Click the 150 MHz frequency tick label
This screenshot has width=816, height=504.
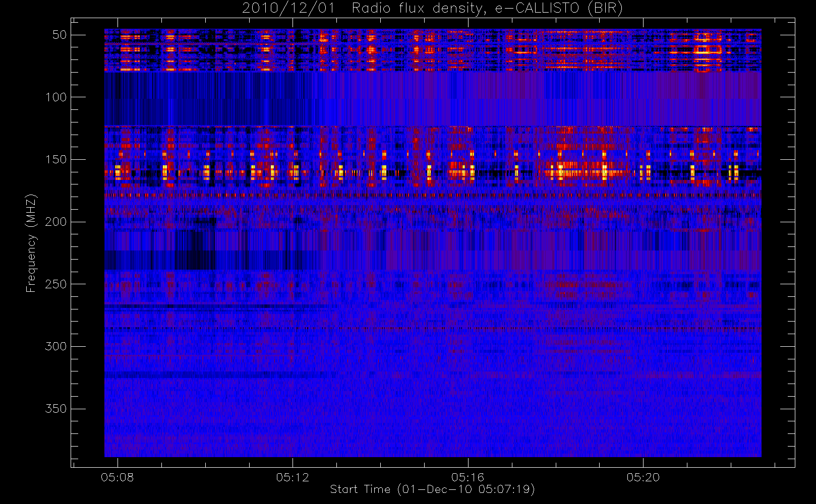[56, 160]
